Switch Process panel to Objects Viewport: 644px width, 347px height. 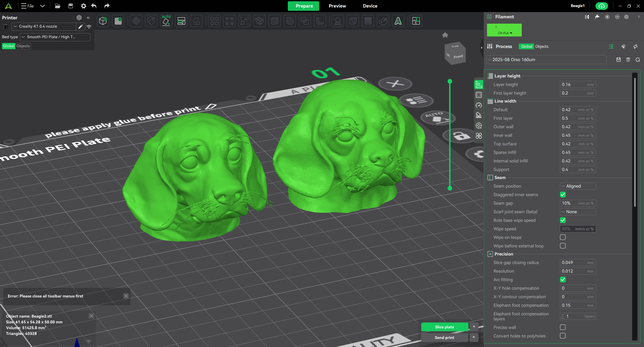(542, 47)
